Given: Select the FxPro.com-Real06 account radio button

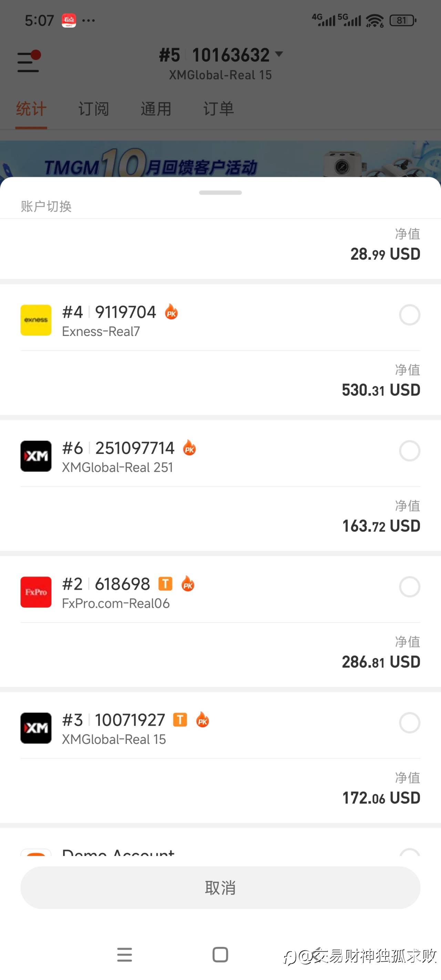Looking at the screenshot, I should click(x=409, y=586).
